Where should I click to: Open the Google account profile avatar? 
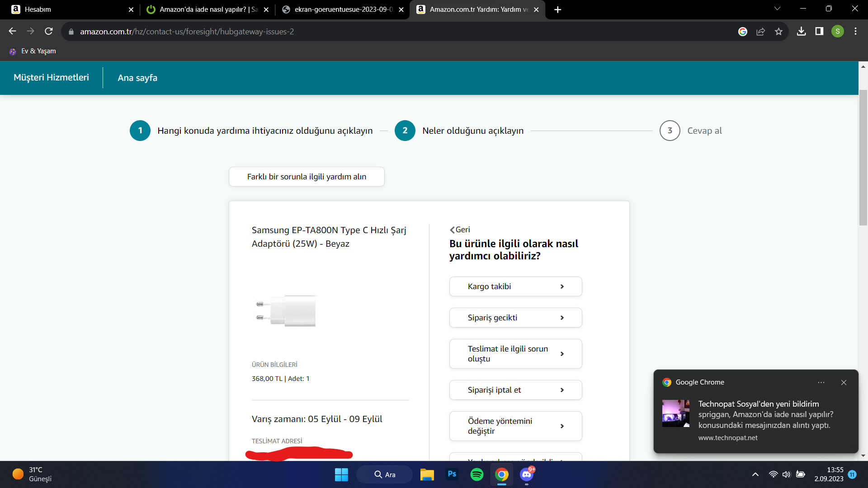tap(837, 31)
